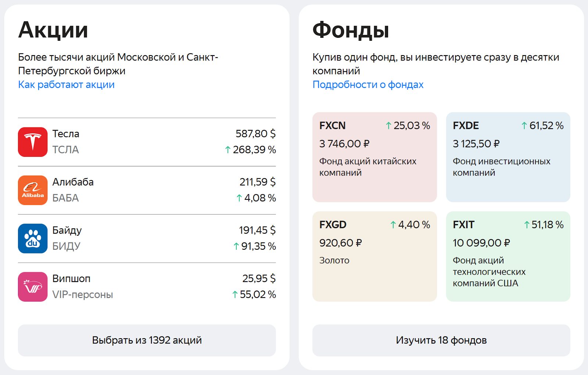This screenshot has height=375, width=588.
Task: Click the Tesla logo icon
Action: [32, 142]
